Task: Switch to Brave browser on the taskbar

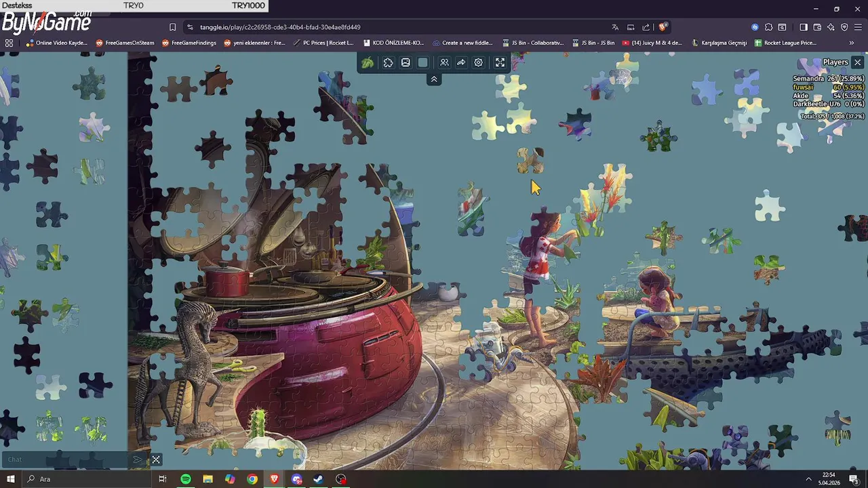Action: point(274,479)
